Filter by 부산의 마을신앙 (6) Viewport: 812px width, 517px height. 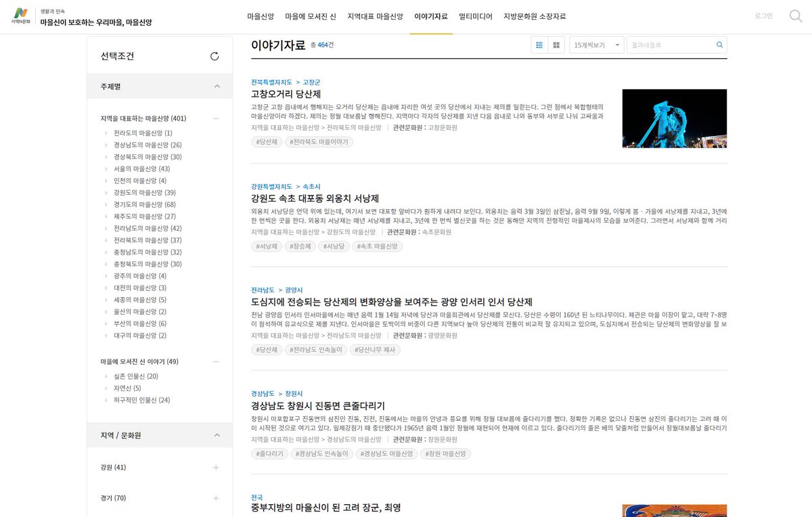pos(140,323)
